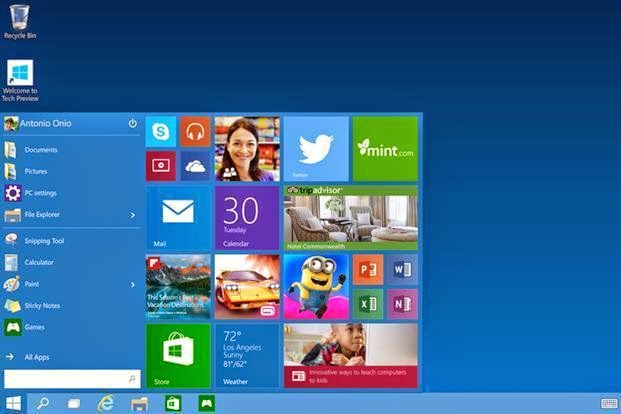Open the Twitter tile

click(316, 149)
